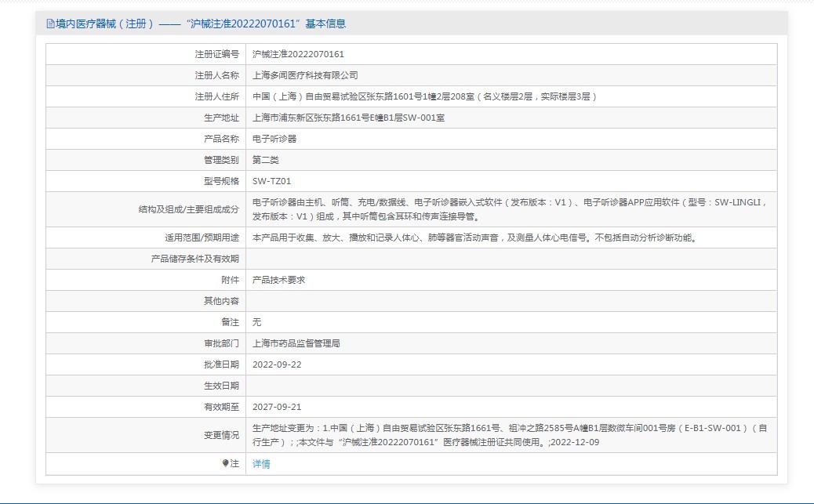Viewport: 814px width, 504px height.
Task: Select the 注册证编号 row label
Action: click(x=217, y=54)
